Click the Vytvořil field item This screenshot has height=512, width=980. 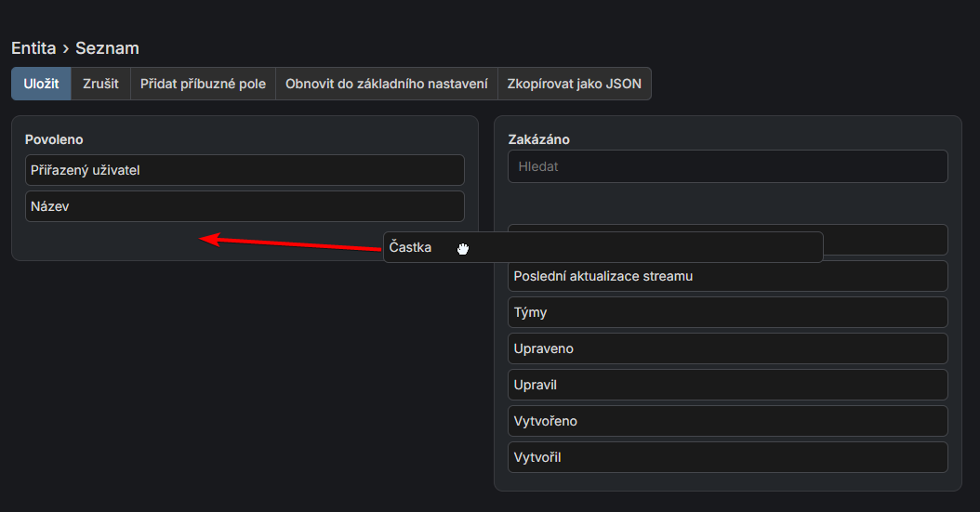727,457
